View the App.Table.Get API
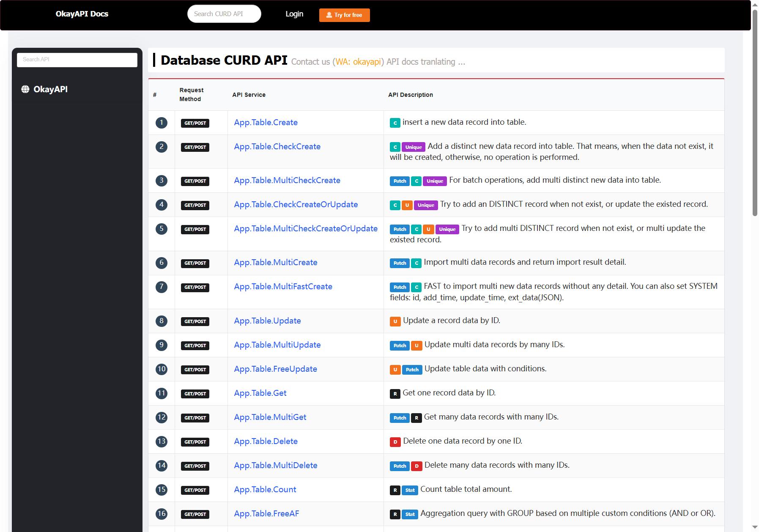 coord(260,393)
